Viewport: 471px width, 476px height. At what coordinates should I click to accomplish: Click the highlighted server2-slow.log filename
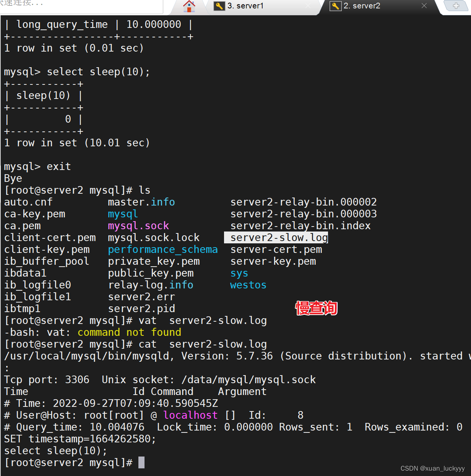click(x=279, y=238)
